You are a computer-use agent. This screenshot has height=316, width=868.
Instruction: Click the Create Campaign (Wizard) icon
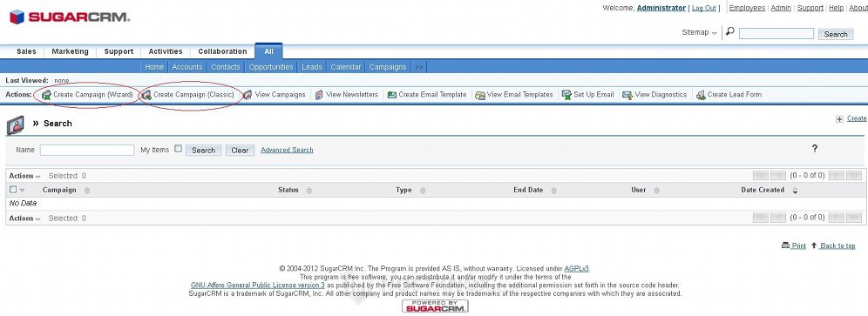tap(46, 95)
